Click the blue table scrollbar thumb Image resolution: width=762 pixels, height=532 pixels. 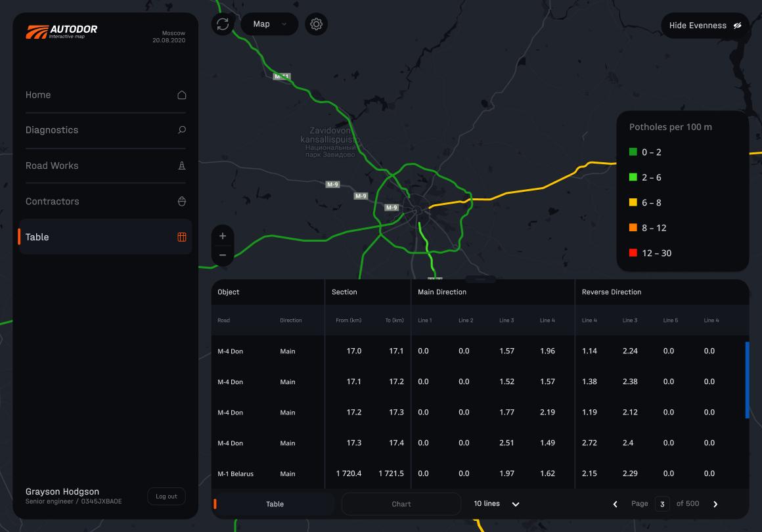747,380
